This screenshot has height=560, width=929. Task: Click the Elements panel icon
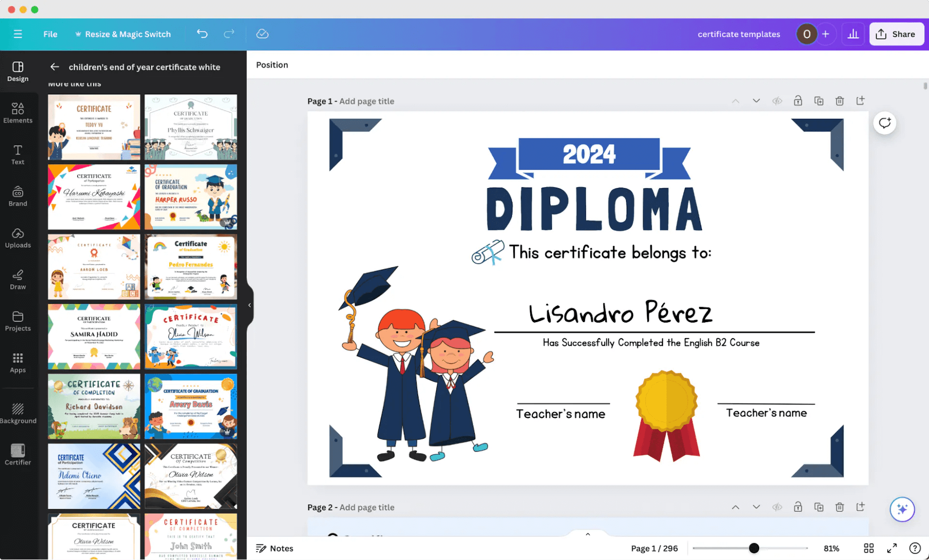tap(18, 113)
